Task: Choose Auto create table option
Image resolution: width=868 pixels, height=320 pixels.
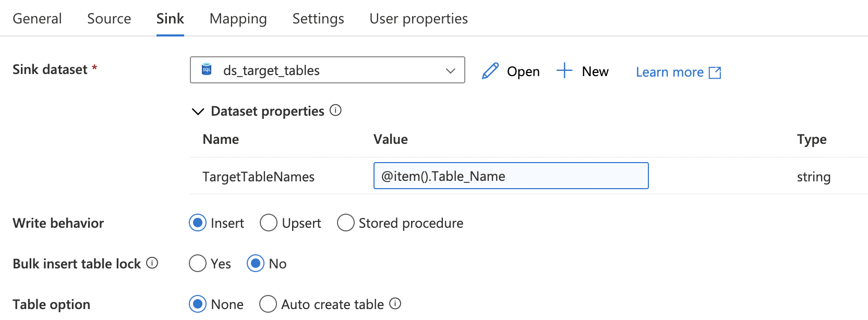Action: 268,304
